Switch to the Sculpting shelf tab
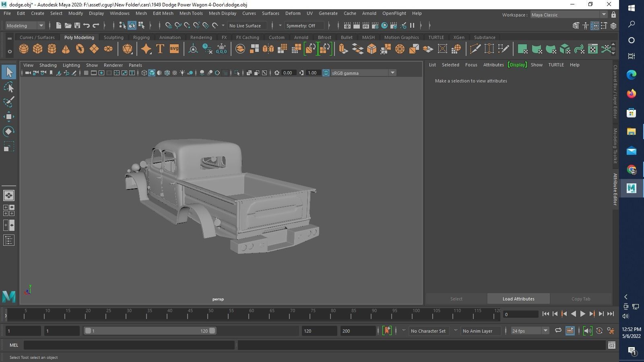 [114, 37]
